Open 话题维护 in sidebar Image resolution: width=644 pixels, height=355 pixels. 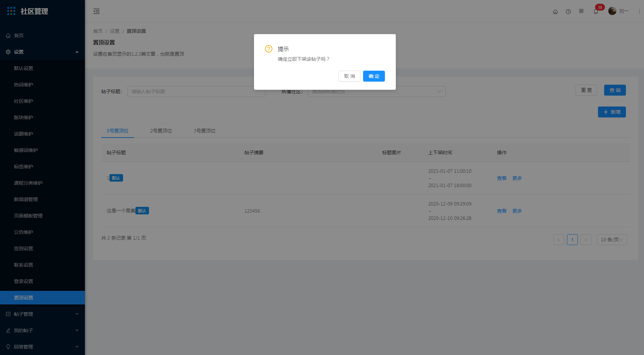click(x=42, y=134)
